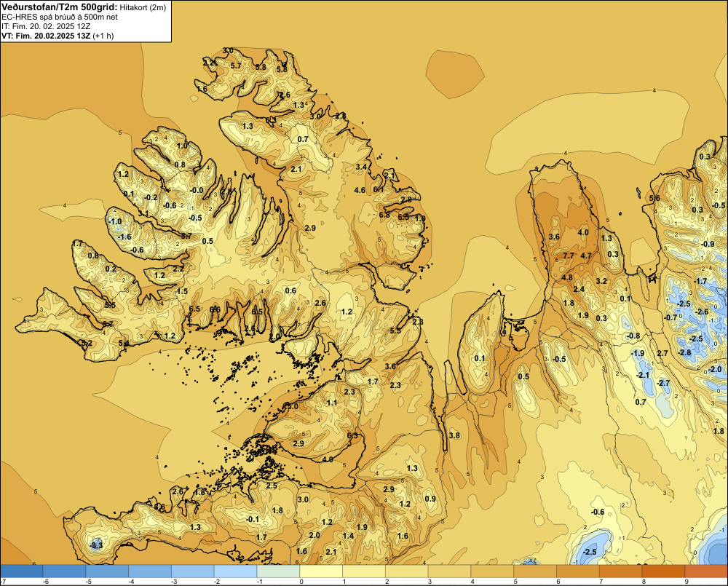Pick the pale green band from -1 to 0

click(x=278, y=571)
